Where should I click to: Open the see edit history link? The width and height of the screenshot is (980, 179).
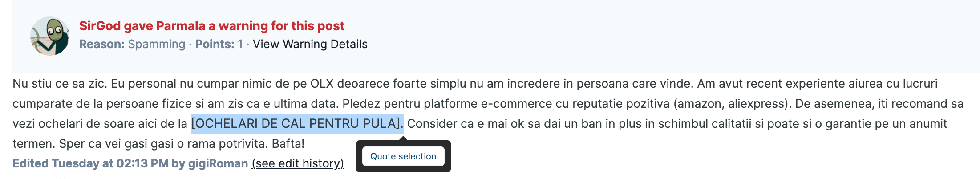point(298,163)
